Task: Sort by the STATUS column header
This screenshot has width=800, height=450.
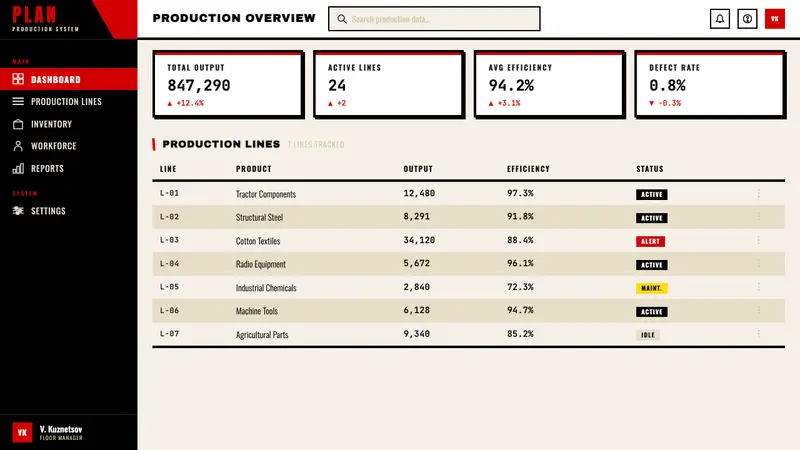Action: (649, 169)
